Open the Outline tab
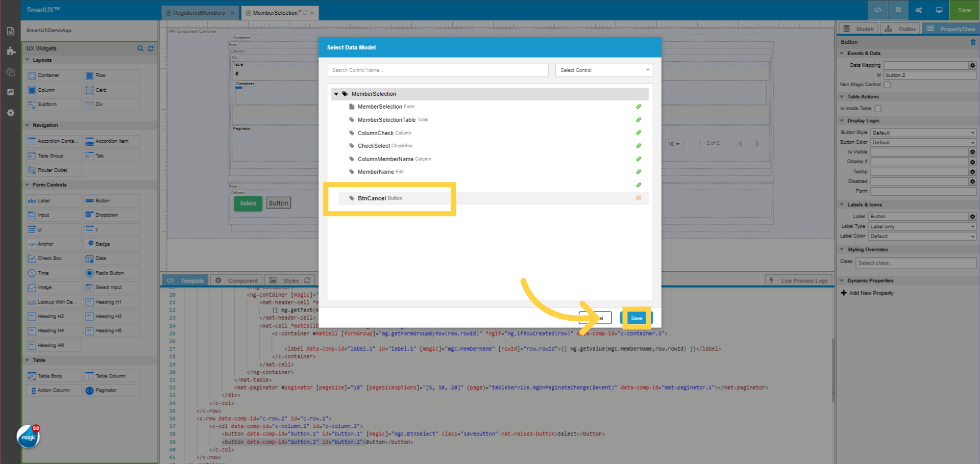Screen dimensions: 980x464 pos(901,29)
